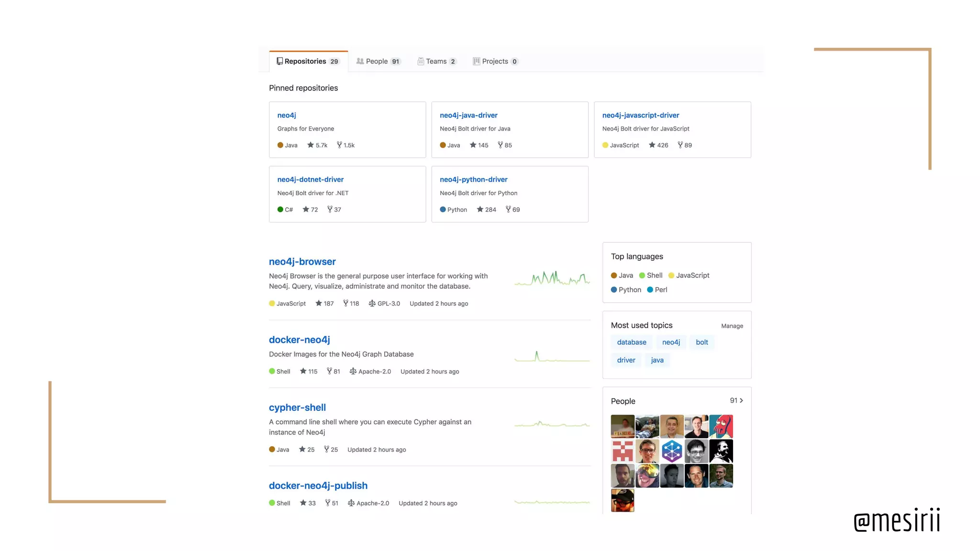Click the fork icon on docker-neo4j repository

(329, 371)
